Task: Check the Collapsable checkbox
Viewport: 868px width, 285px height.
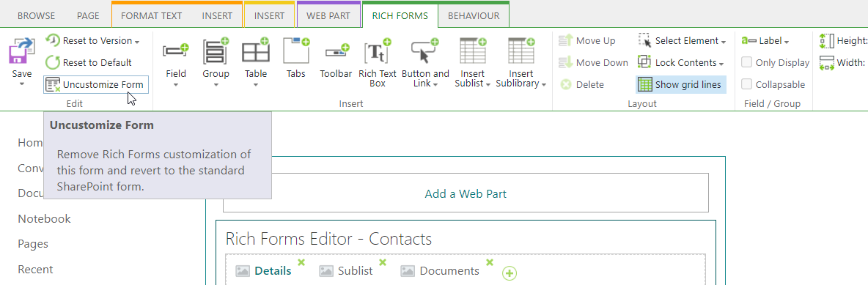Action: (x=747, y=85)
